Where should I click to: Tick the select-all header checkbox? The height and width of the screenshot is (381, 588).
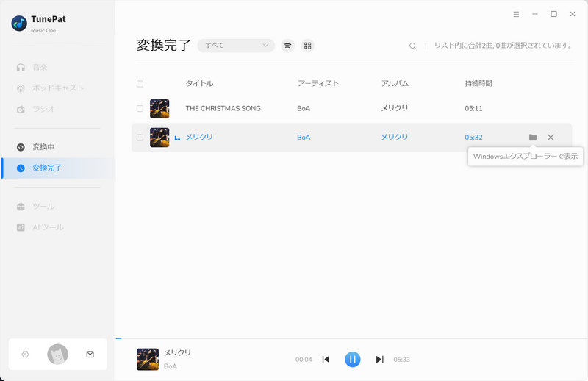(140, 84)
